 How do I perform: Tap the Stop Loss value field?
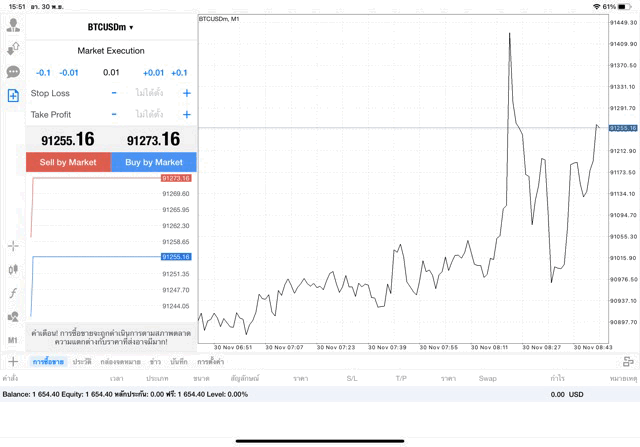click(149, 93)
